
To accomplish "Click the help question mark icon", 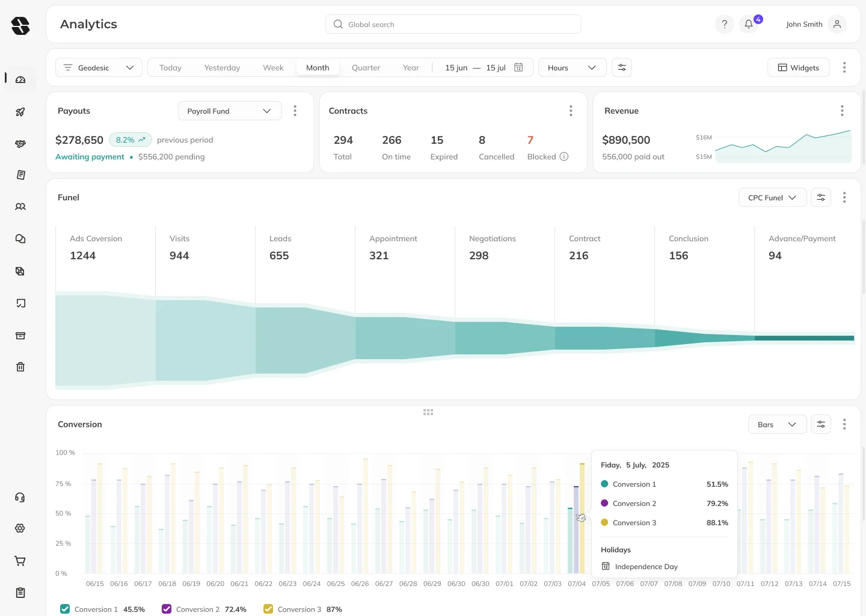I will point(724,24).
